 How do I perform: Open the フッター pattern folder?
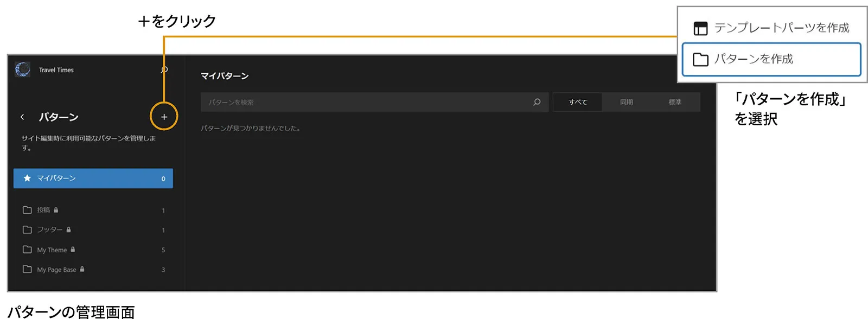coord(49,230)
